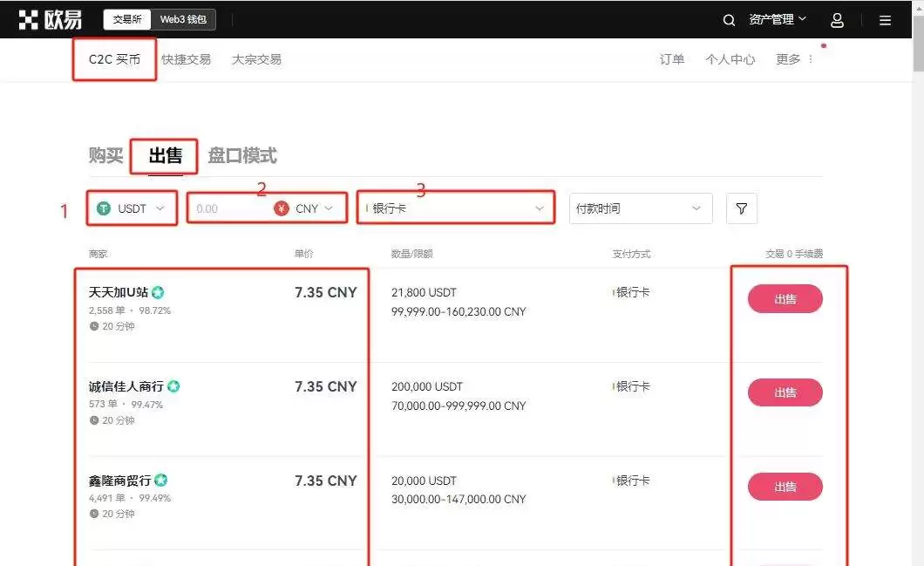Switch back to 交易所 mode
The image size is (924, 566).
(x=127, y=18)
